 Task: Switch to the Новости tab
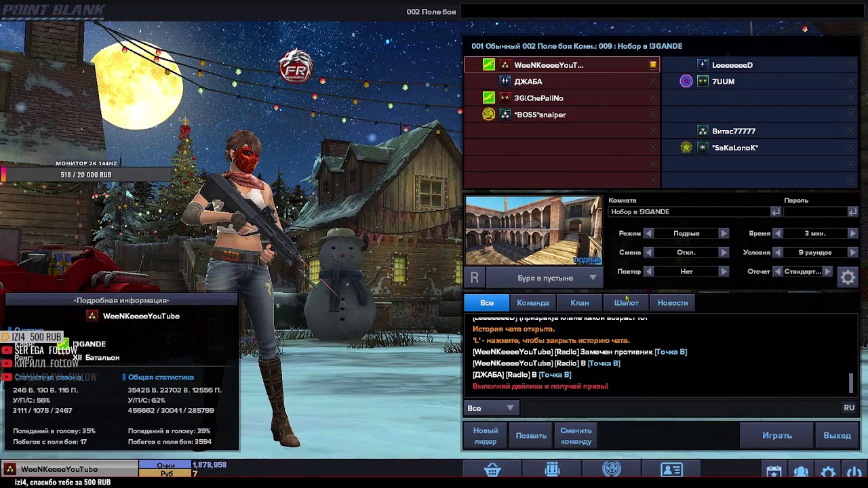click(673, 303)
